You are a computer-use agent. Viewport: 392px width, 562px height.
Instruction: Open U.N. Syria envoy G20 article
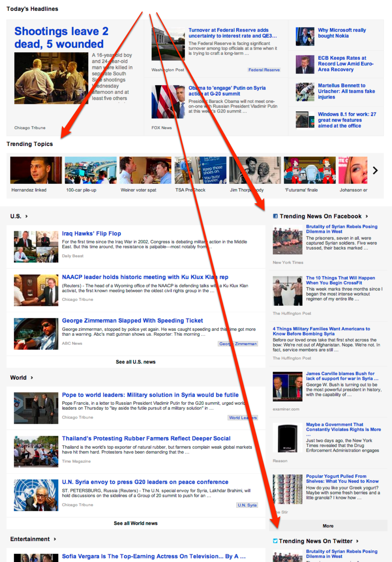[145, 482]
